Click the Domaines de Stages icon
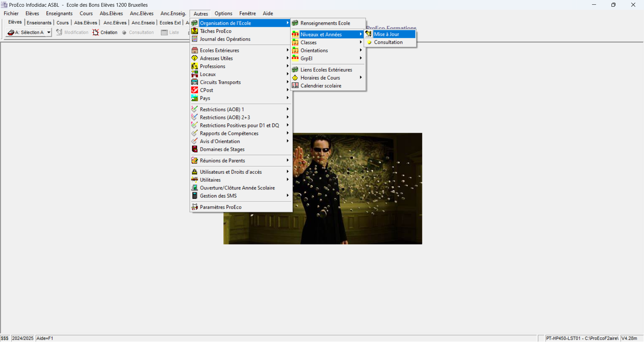This screenshot has width=644, height=342. point(195,149)
